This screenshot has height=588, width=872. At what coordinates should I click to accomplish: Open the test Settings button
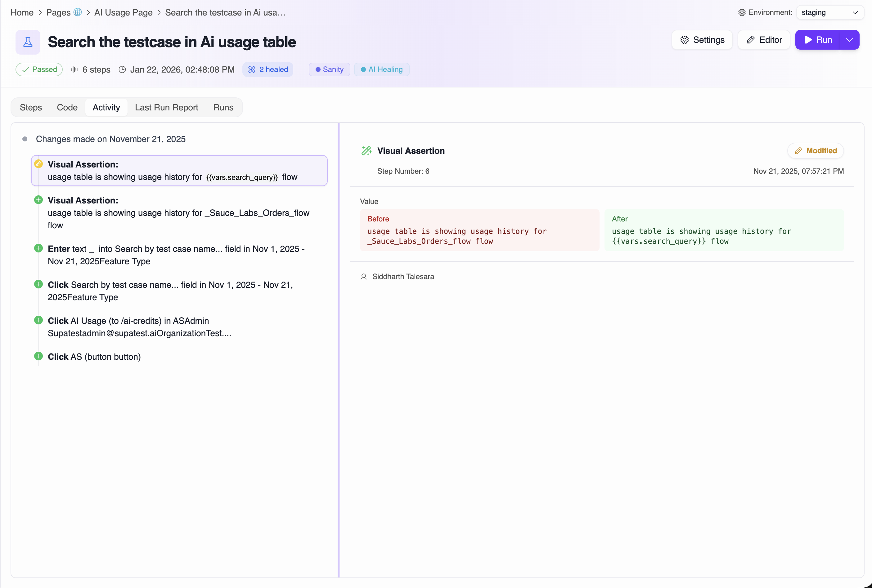point(702,40)
